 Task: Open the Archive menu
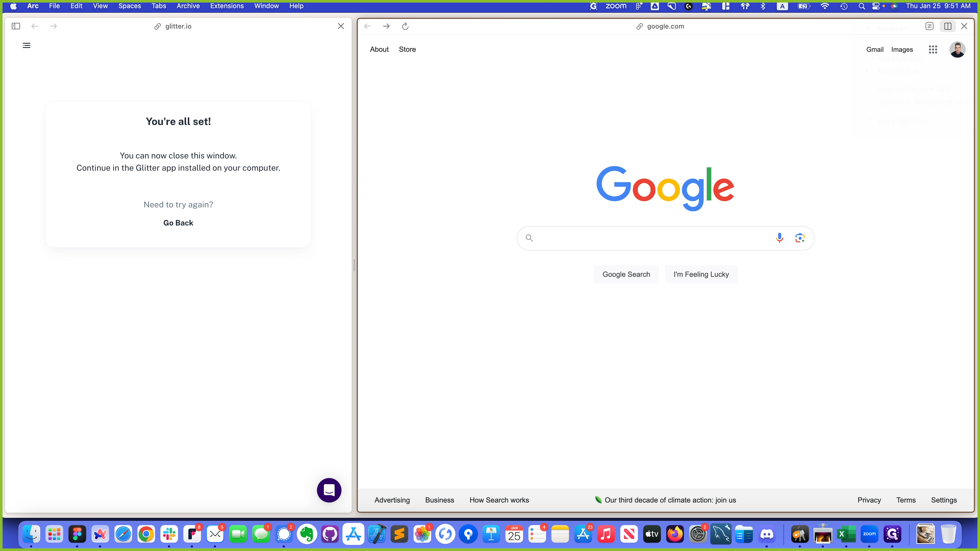tap(188, 6)
